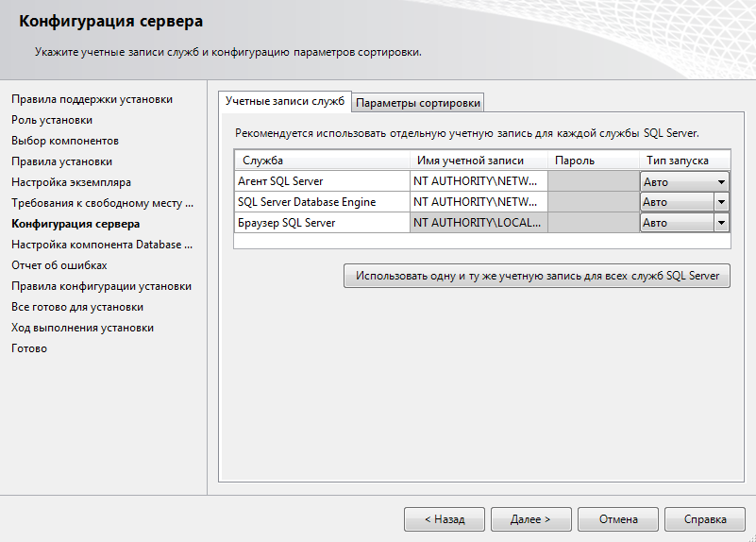
Task: Click Правила конфигурации установки step
Action: coord(101,286)
